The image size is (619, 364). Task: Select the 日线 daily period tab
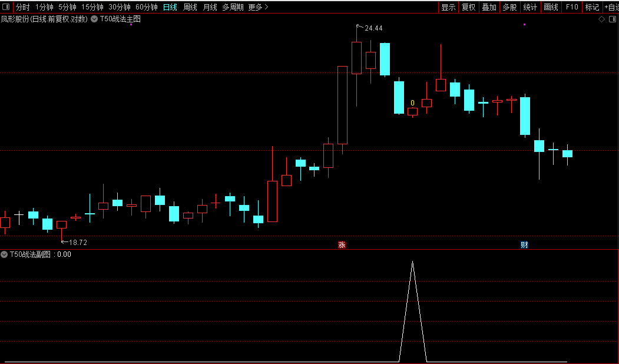tap(170, 7)
